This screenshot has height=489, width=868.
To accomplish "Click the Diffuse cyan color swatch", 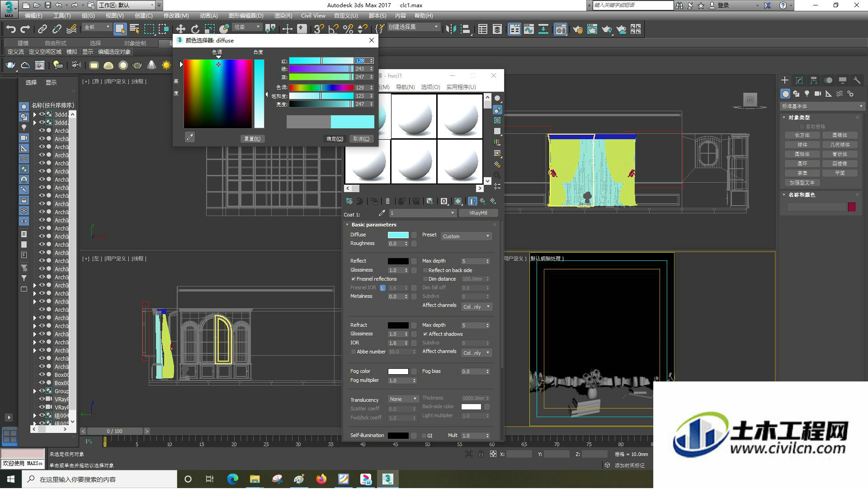I will click(x=398, y=235).
